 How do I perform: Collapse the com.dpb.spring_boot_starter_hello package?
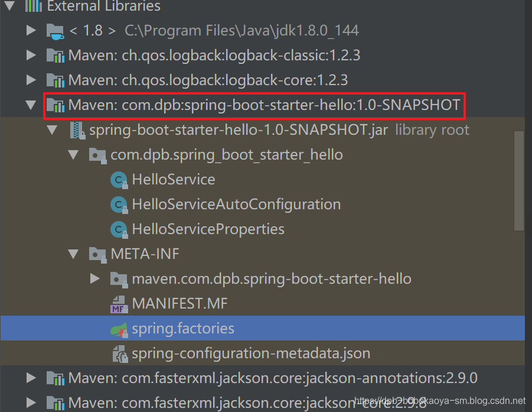(73, 154)
